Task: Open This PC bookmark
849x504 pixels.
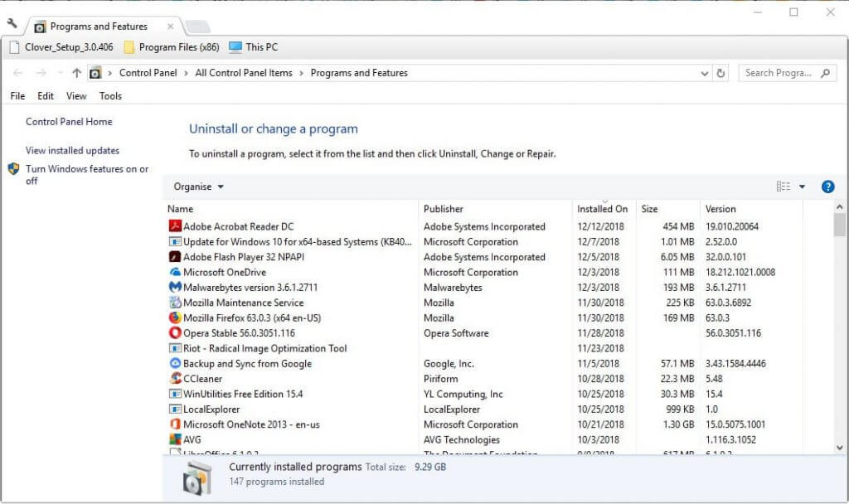Action: coord(254,47)
